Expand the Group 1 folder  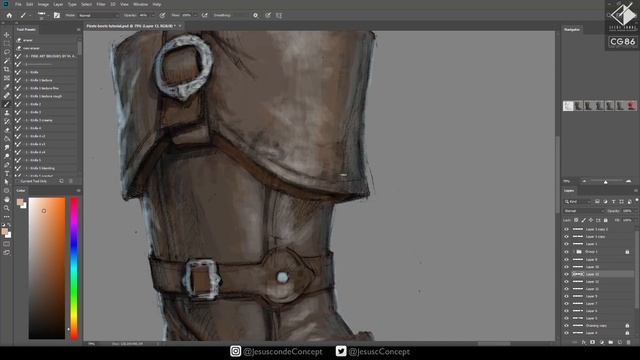(x=573, y=252)
